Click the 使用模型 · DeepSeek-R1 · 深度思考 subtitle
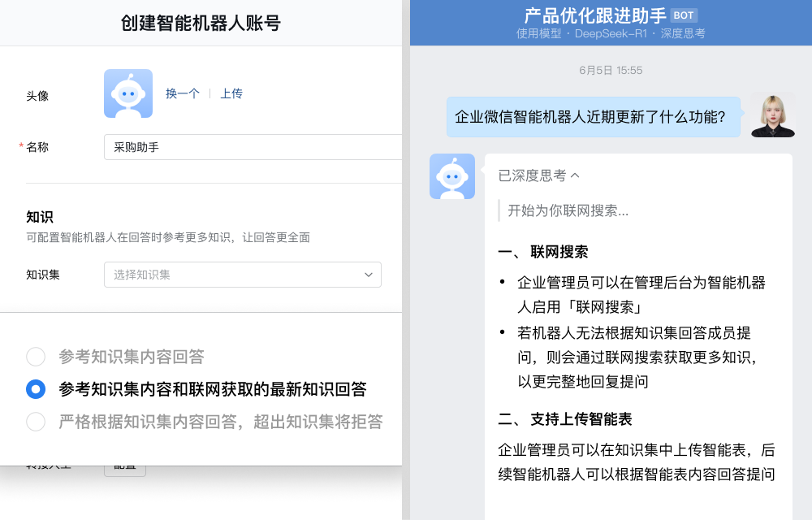812x520 pixels. 611,33
